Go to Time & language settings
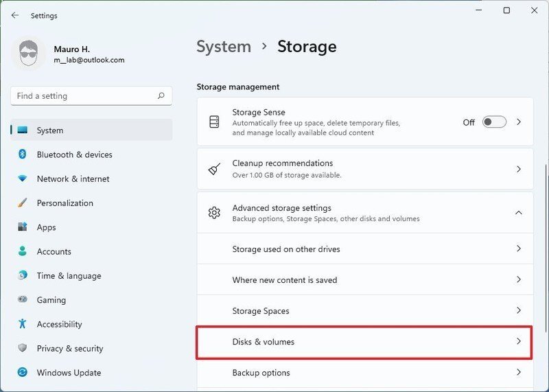This screenshot has height=392, width=549. 69,276
